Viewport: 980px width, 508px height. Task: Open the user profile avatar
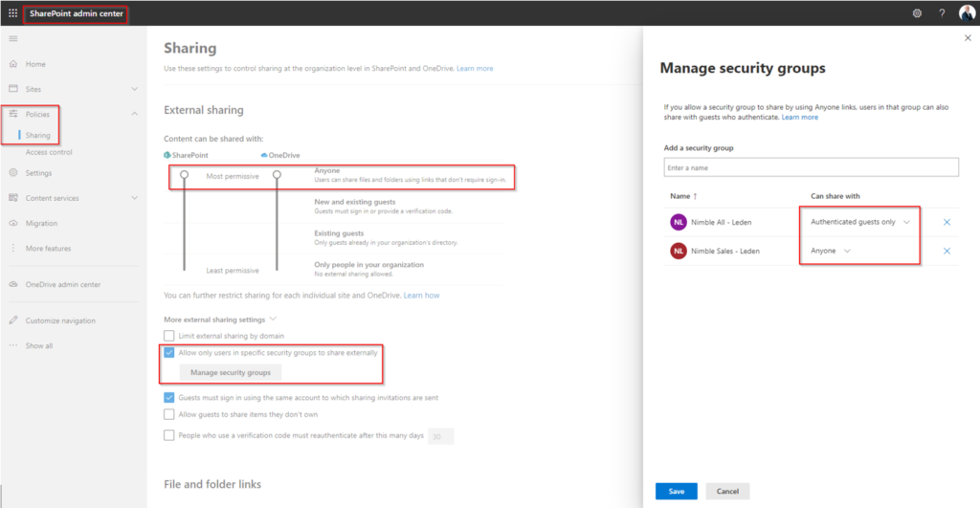coord(967,13)
